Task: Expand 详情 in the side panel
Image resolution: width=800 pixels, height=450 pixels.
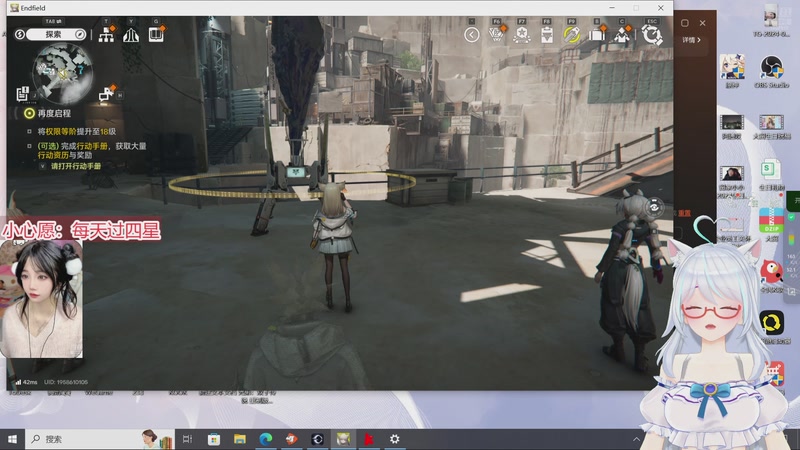Action: 691,40
